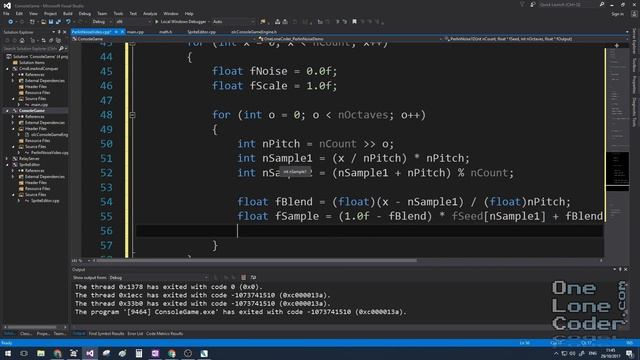Select main.cpp under CmdLineAndConquer Source Files

(x=39, y=105)
